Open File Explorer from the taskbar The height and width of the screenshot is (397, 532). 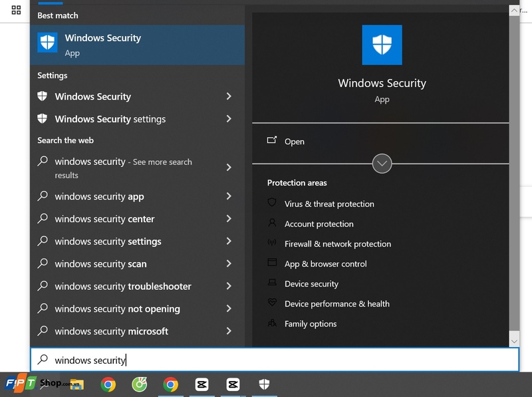click(77, 384)
